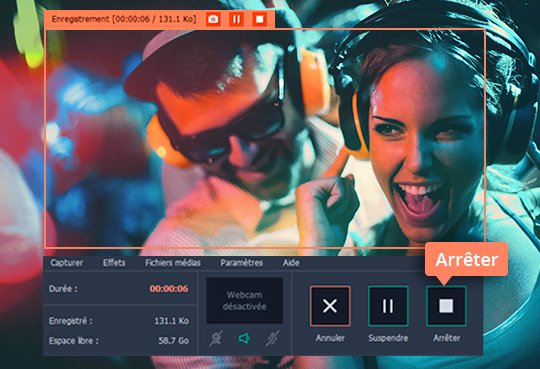
Task: Open the Effets menu
Action: click(x=114, y=263)
